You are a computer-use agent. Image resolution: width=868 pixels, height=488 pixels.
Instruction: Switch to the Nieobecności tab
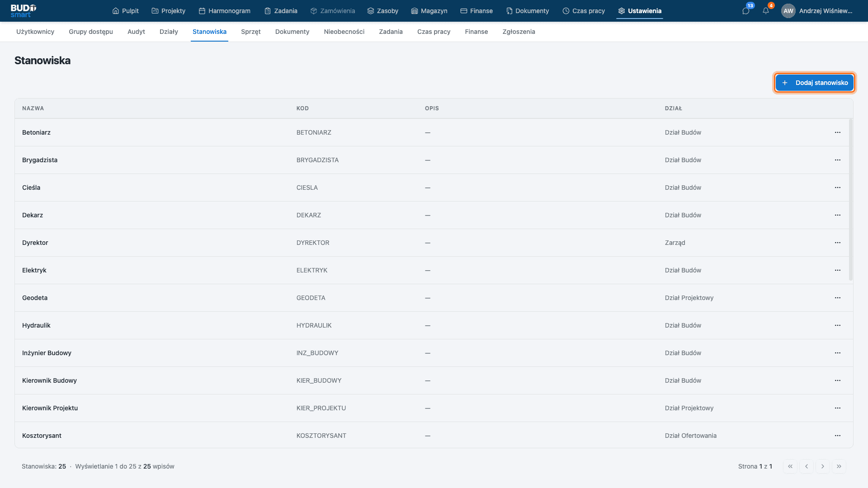click(344, 32)
